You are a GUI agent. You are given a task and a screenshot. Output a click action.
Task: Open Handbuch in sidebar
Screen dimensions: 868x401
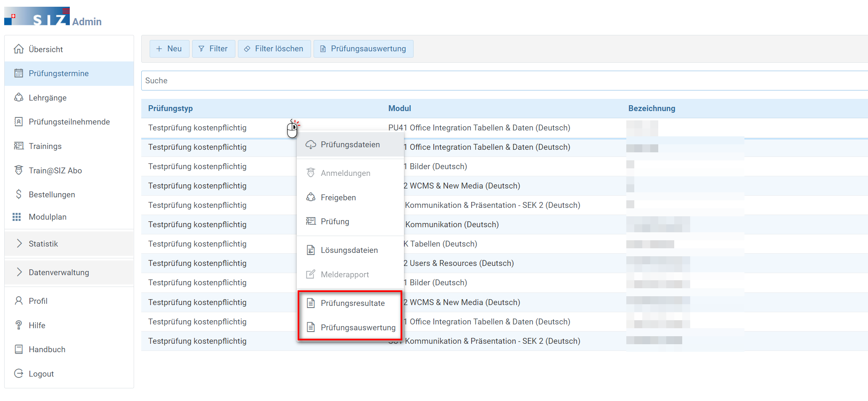(x=69, y=349)
